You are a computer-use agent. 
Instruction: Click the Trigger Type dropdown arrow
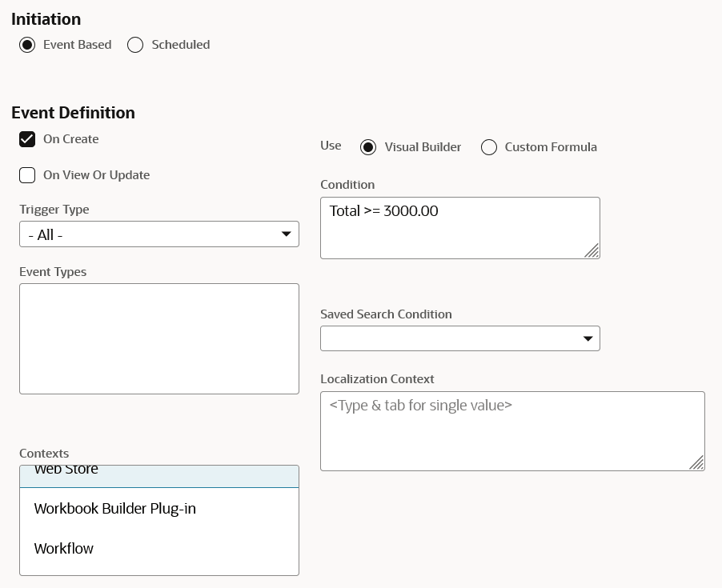pos(287,234)
